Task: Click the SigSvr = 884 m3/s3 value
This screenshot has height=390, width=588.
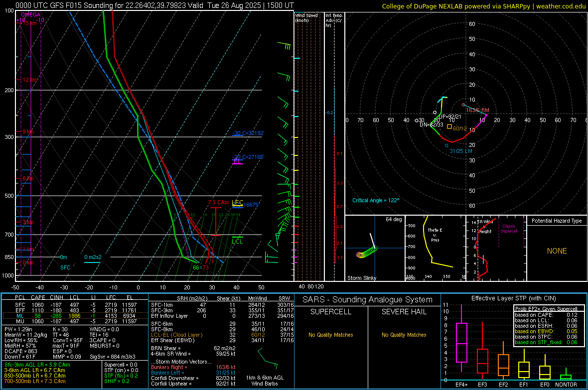Action: point(113,357)
